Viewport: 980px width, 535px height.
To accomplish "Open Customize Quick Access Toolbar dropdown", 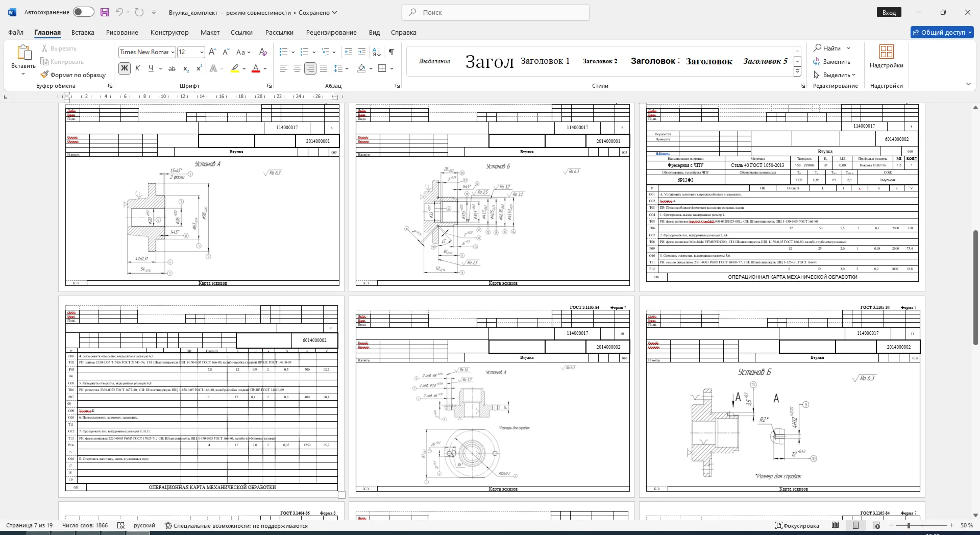I will 154,12.
